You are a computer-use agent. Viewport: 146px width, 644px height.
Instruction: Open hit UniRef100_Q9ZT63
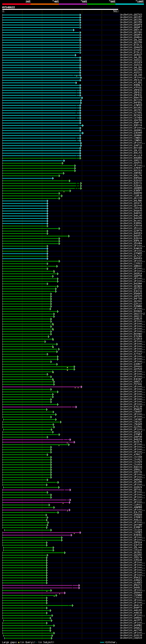[131, 15]
